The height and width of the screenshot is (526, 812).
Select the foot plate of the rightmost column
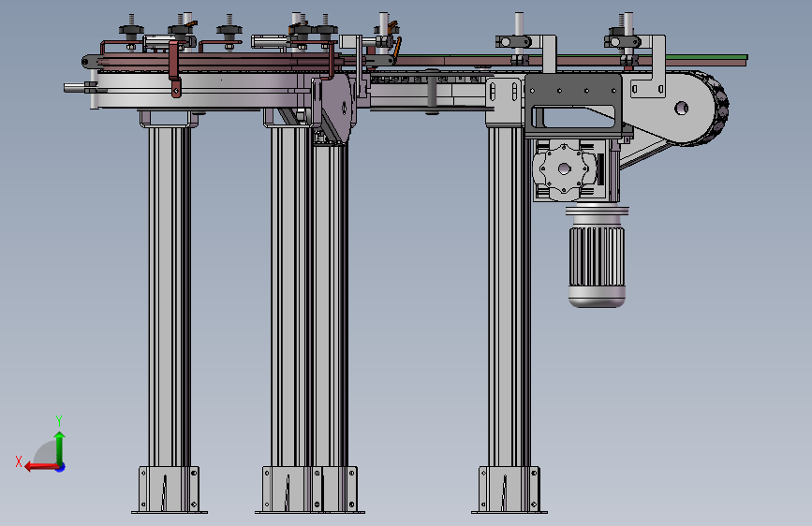point(509,489)
